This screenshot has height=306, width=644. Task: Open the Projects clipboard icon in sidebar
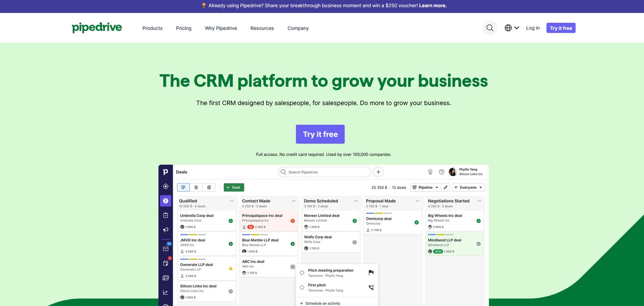click(x=165, y=215)
